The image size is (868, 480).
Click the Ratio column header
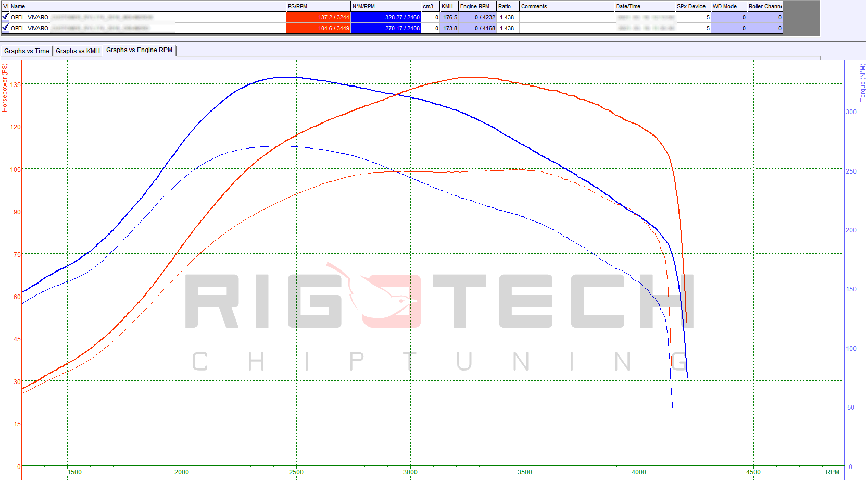click(508, 6)
